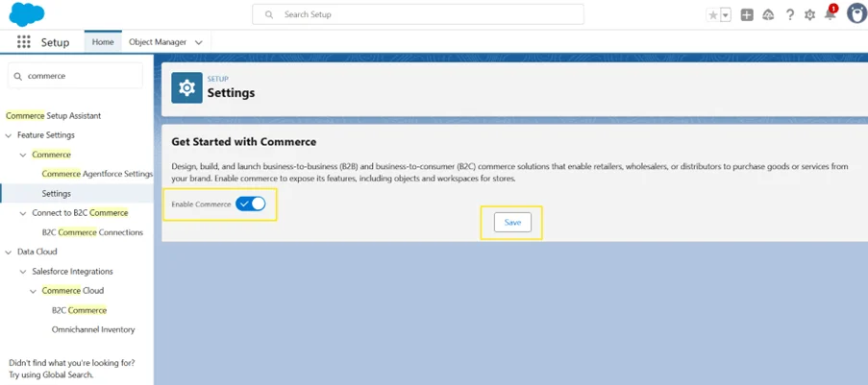This screenshot has width=868, height=385.
Task: Open the favorites list dropdown arrow
Action: (725, 15)
